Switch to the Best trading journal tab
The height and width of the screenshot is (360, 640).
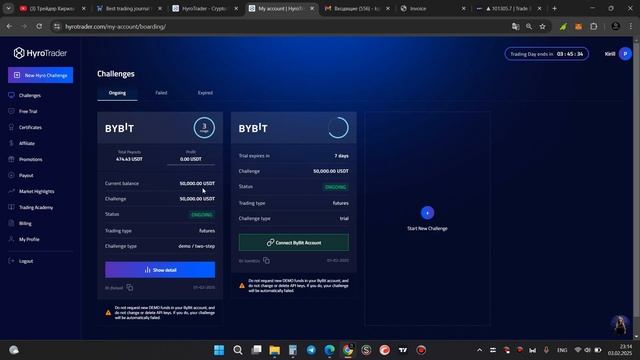tap(129, 9)
